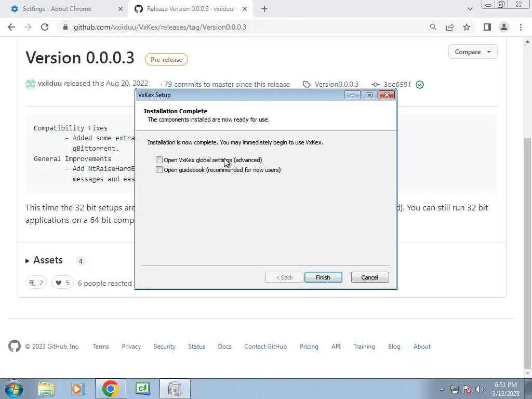Open Docs footer link
Image resolution: width=532 pixels, height=399 pixels.
tap(224, 347)
